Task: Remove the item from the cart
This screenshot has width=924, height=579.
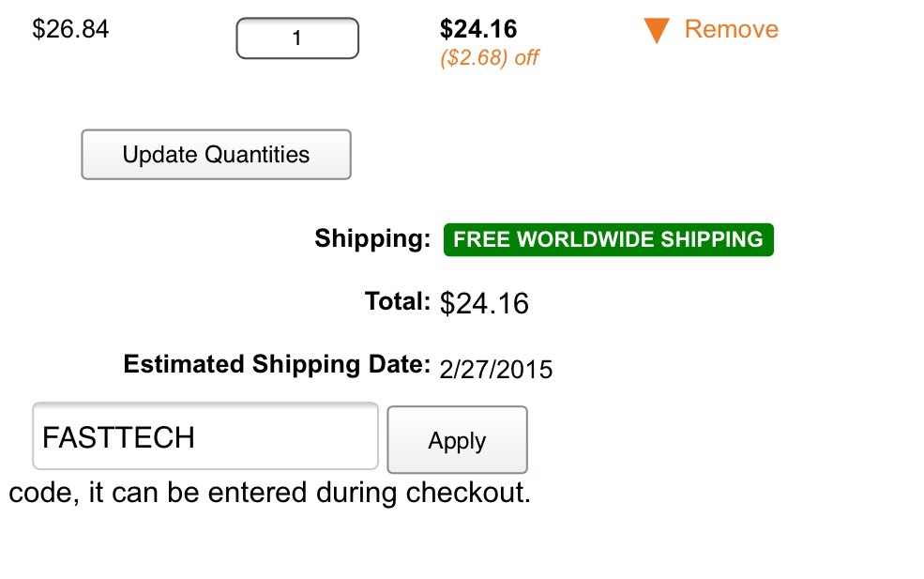Action: click(x=730, y=29)
